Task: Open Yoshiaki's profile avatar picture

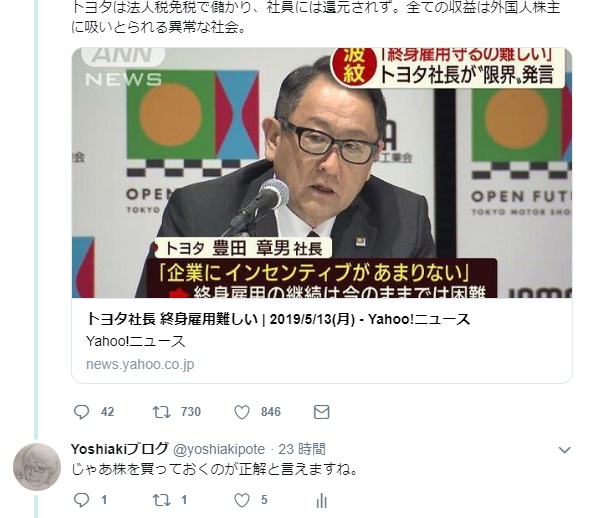Action: 37,467
